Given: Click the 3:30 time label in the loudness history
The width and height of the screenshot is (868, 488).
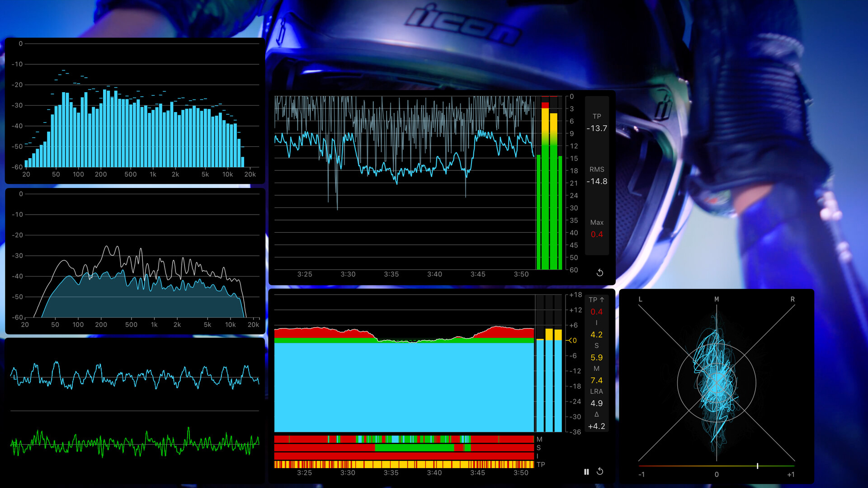Looking at the screenshot, I should [x=348, y=473].
